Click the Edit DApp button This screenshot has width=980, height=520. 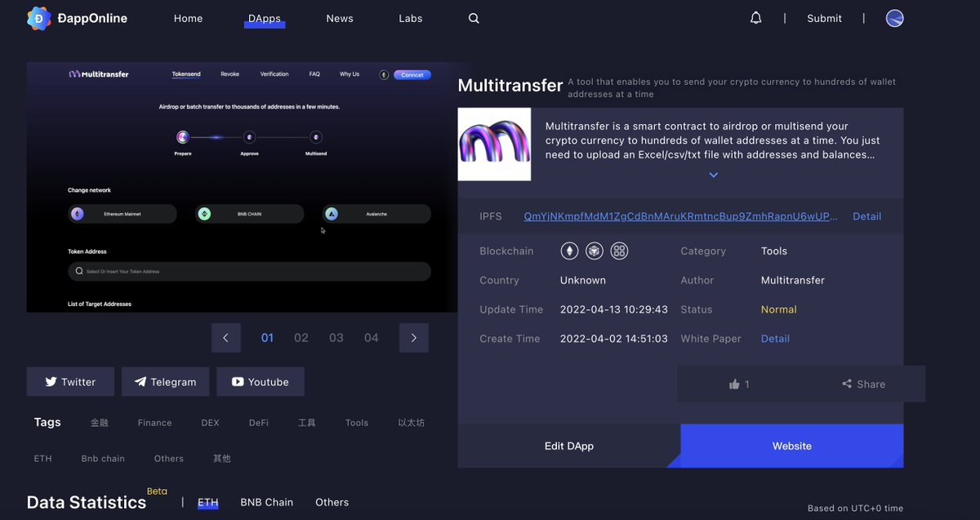pos(569,446)
